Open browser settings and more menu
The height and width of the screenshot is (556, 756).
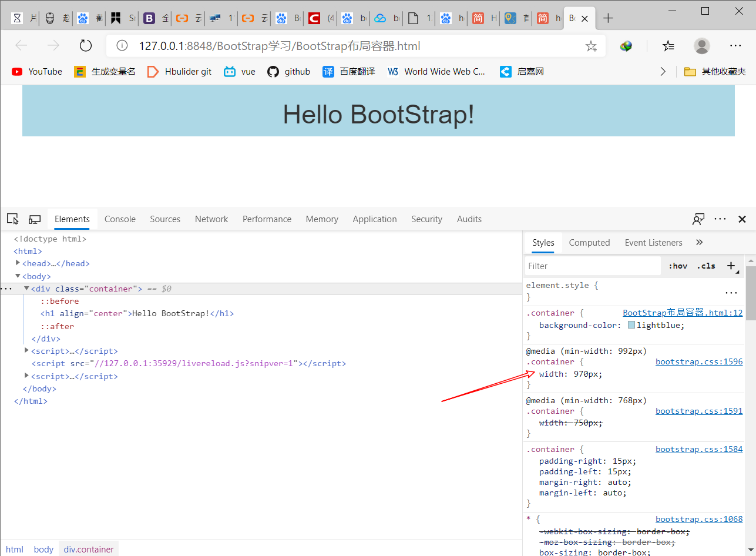(x=735, y=46)
